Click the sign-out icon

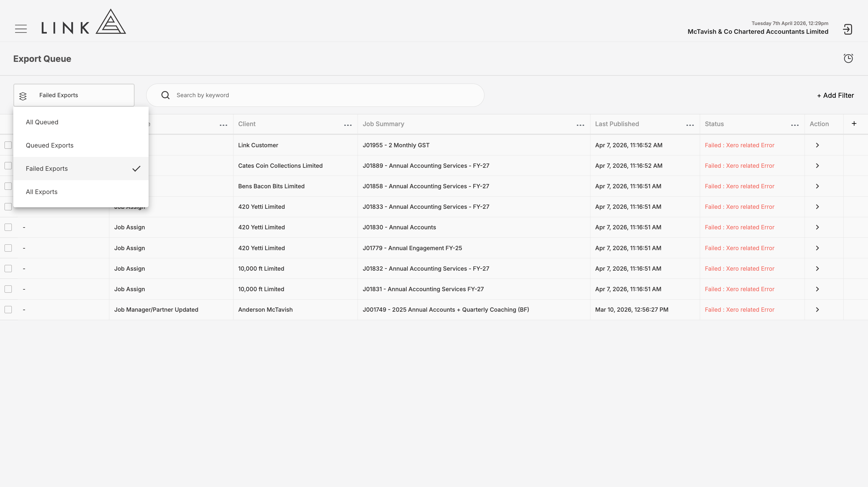(847, 29)
